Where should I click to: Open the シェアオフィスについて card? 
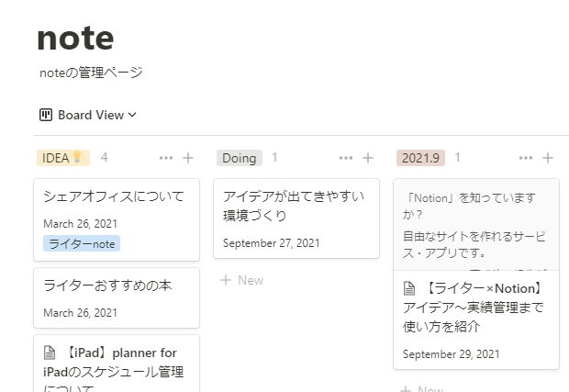click(117, 219)
